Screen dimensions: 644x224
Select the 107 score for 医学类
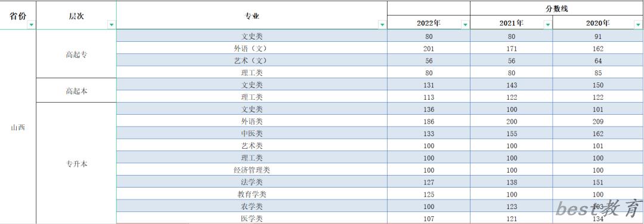coord(429,218)
